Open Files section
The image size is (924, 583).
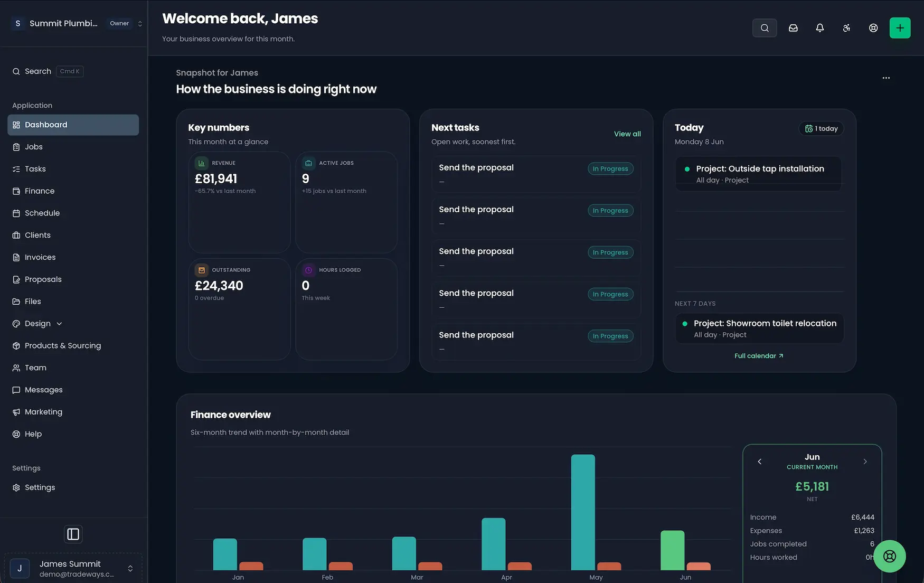pos(73,302)
